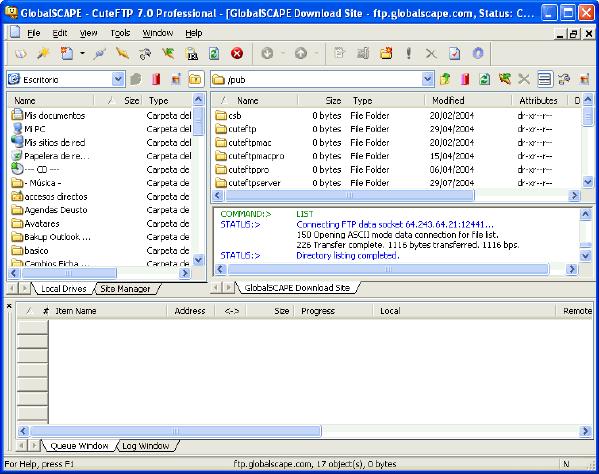Viewport: 599px width, 474px height.
Task: Click the local pane vertical scrollbar down arrow
Action: click(198, 260)
